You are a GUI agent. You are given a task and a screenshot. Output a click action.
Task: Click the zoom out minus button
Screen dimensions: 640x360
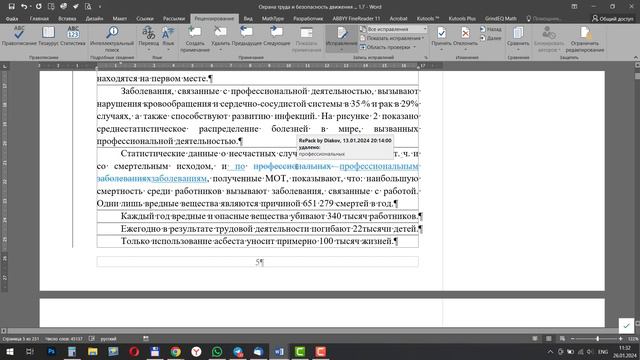point(572,339)
